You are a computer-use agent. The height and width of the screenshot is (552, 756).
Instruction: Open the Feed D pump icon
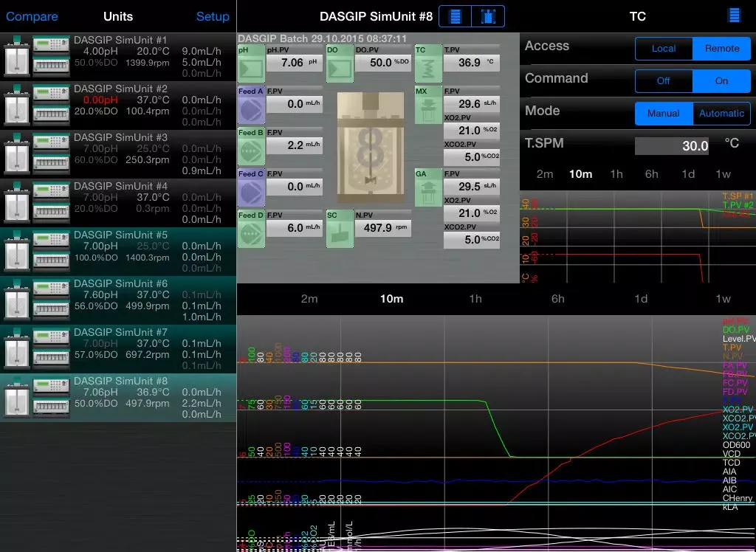tap(251, 230)
